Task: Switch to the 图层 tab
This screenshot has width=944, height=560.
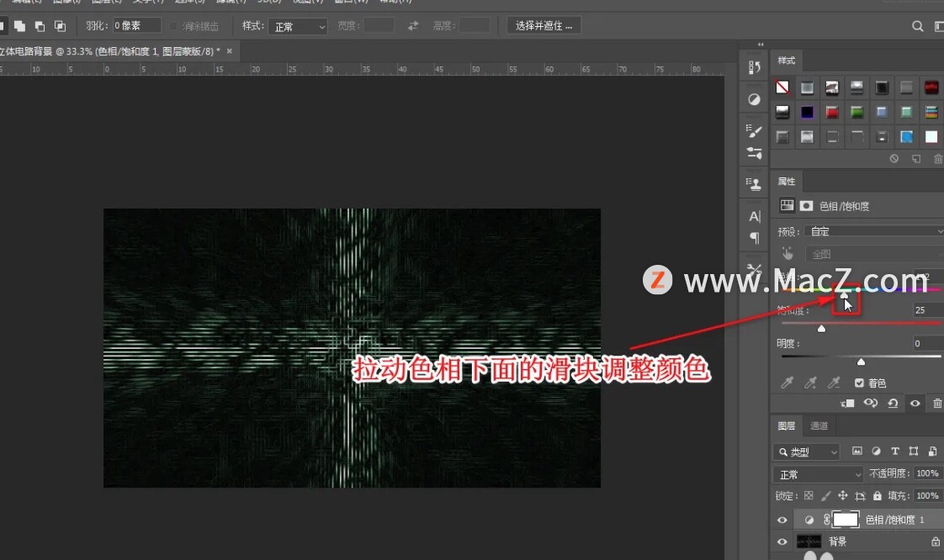Action: [x=787, y=425]
